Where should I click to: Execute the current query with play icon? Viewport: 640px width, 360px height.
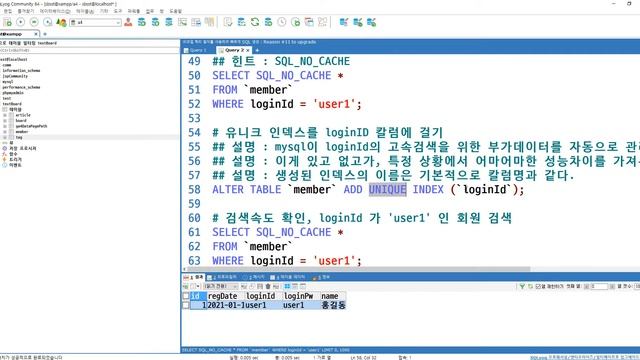[20, 22]
